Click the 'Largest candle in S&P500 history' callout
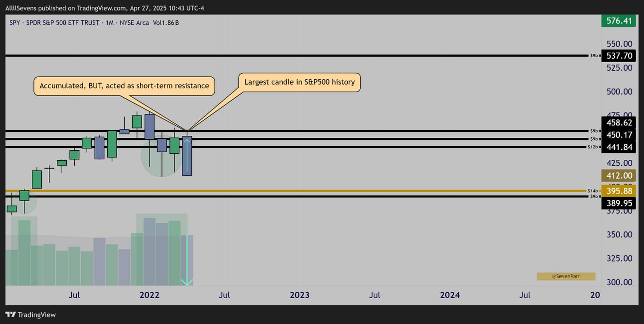Screen dimensions: 644x324 point(299,82)
